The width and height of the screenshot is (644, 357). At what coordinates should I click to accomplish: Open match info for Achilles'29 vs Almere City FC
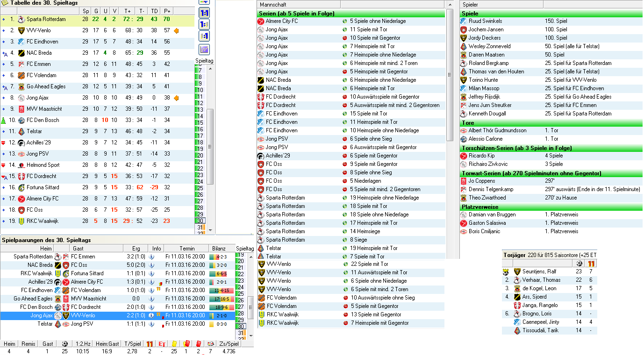point(151,282)
